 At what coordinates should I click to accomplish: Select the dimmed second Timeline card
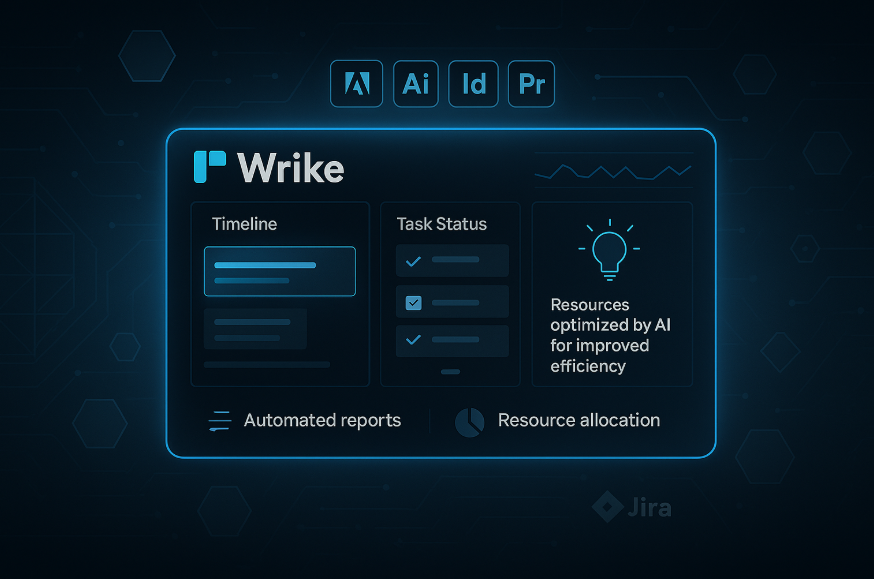click(255, 329)
